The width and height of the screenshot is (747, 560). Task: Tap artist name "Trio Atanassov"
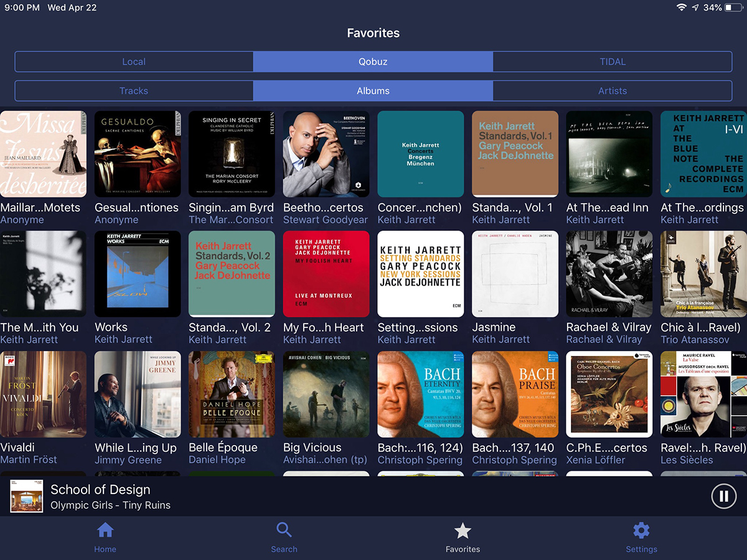[695, 340]
